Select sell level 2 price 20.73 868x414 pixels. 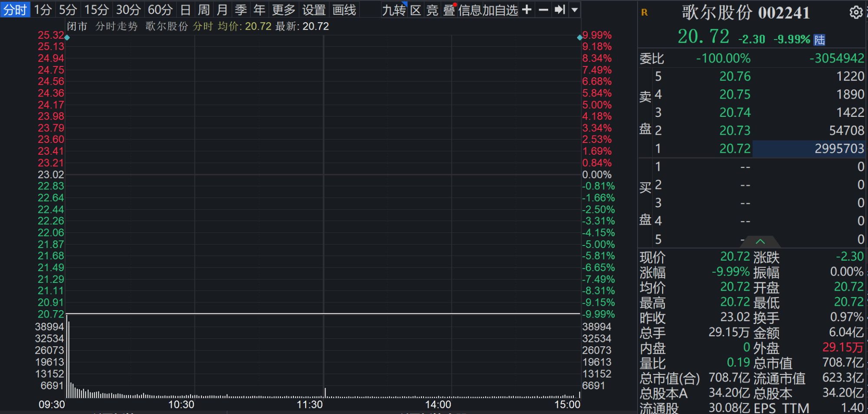pyautogui.click(x=735, y=130)
